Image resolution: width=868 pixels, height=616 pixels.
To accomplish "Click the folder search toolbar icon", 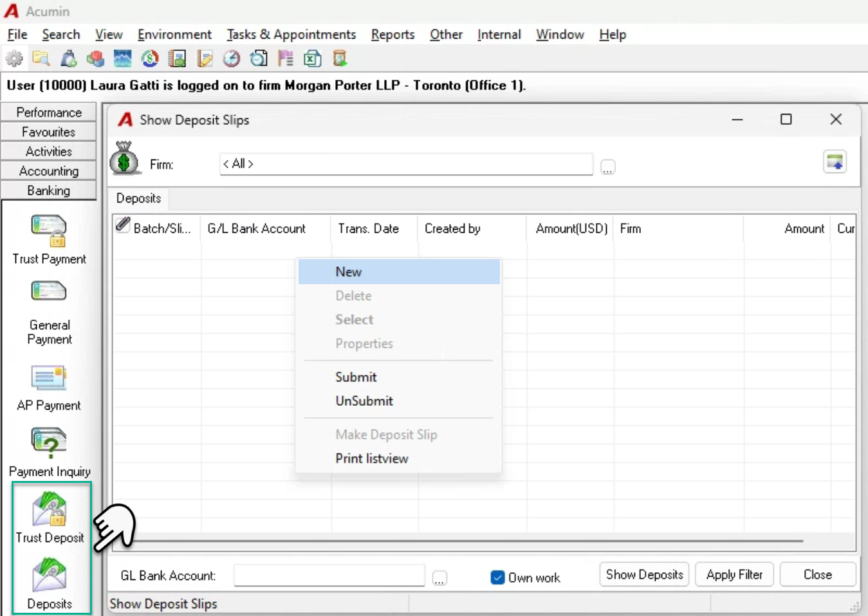I will pos(41,59).
